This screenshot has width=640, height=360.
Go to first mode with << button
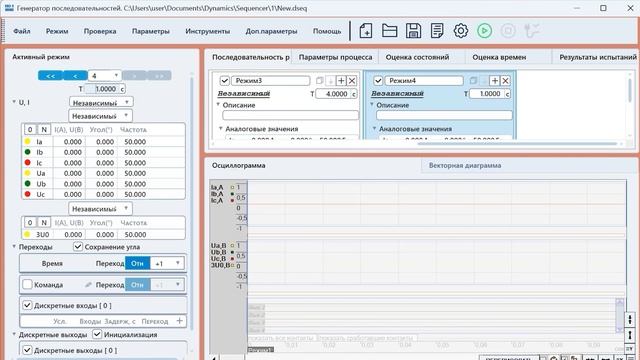(50, 76)
